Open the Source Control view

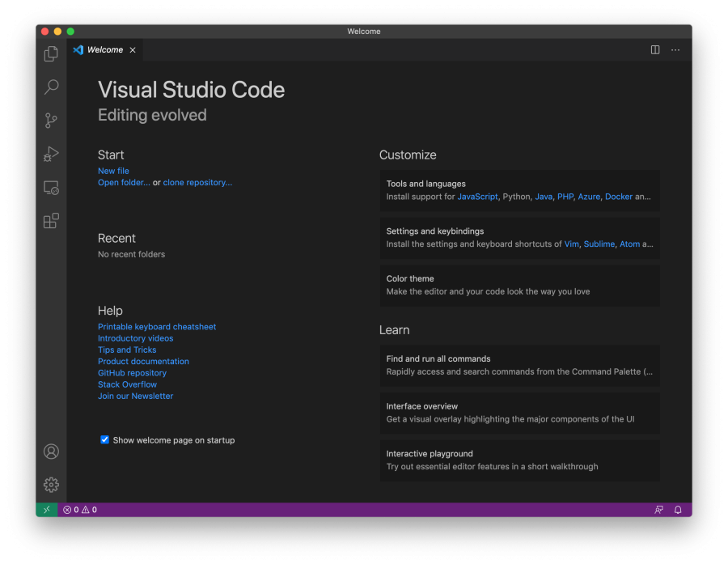coord(51,121)
